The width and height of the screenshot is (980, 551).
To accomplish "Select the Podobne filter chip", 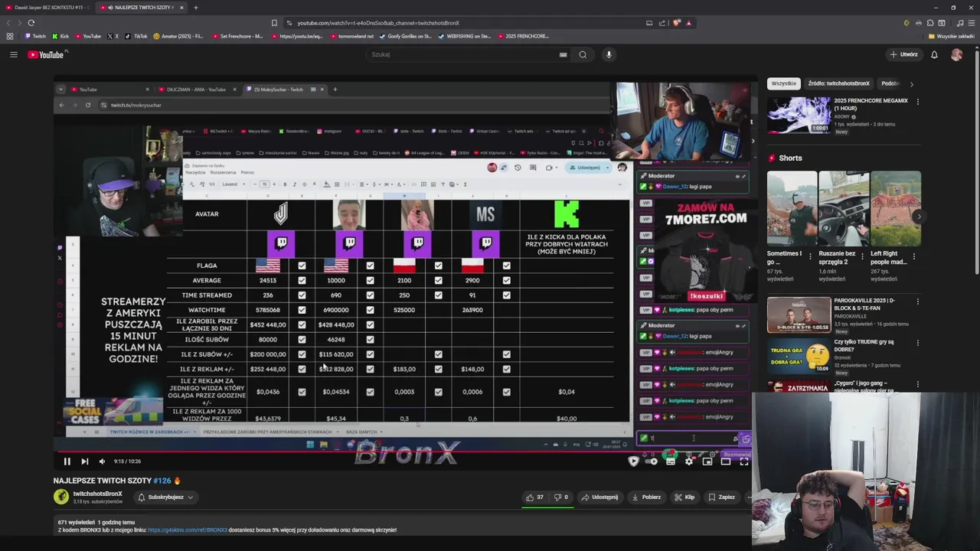I will click(889, 83).
